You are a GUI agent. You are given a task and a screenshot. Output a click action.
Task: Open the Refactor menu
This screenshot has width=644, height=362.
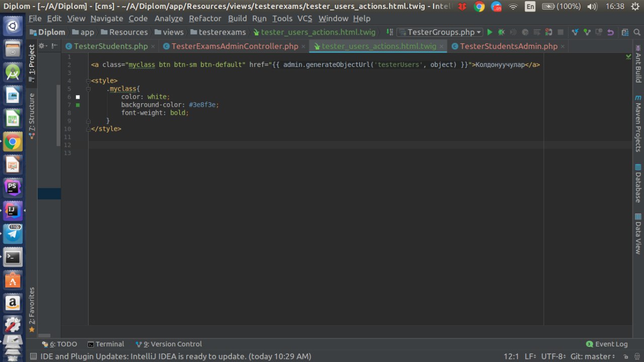(x=205, y=18)
